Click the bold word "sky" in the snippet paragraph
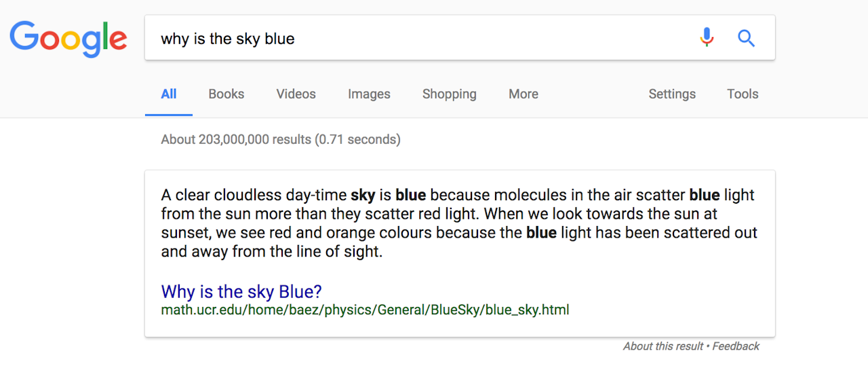Image resolution: width=868 pixels, height=370 pixels. click(x=363, y=196)
